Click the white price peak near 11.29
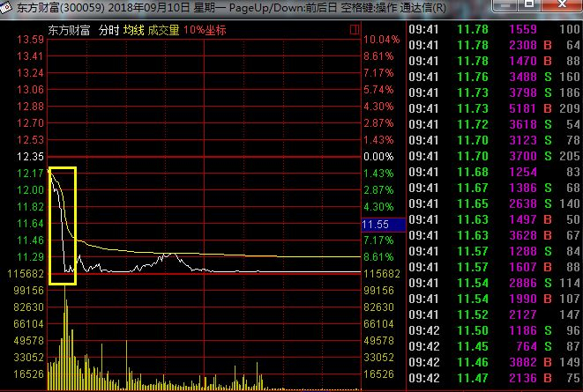The image size is (583, 392). pos(171,254)
